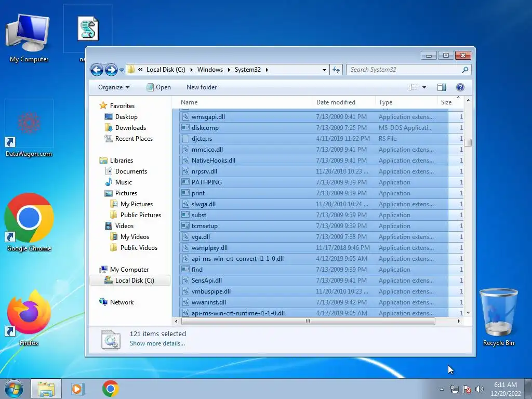Viewport: 532px width, 399px height.
Task: Refresh the System32 folder view
Action: pos(336,70)
